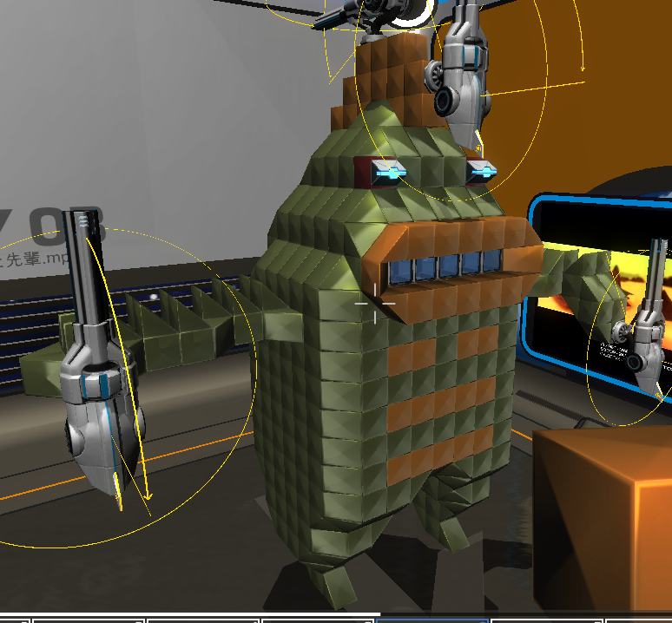Click the white progress bar at the bottom

coord(190,614)
